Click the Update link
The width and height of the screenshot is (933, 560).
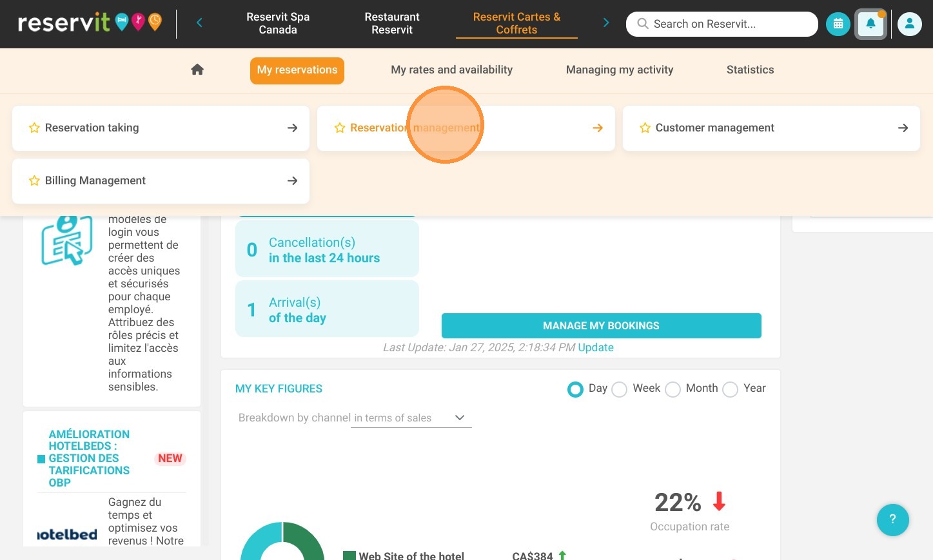pos(596,347)
